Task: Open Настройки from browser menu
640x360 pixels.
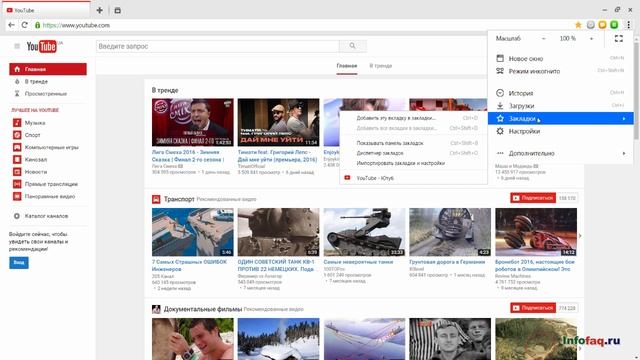Action: [x=560, y=131]
